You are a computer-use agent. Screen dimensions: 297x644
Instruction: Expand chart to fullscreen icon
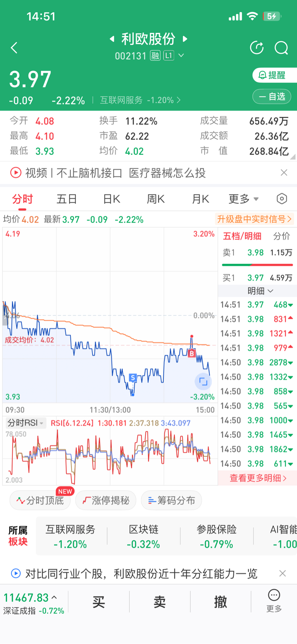coord(203,381)
